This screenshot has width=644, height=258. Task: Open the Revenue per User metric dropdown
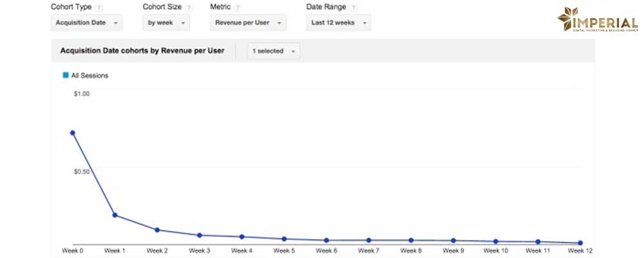[x=248, y=23]
